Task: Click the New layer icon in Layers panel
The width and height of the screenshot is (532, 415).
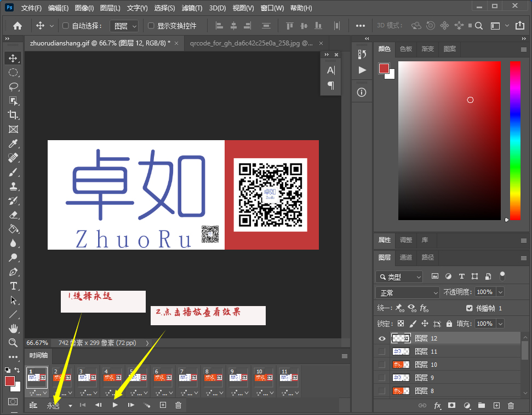Action: (496, 405)
